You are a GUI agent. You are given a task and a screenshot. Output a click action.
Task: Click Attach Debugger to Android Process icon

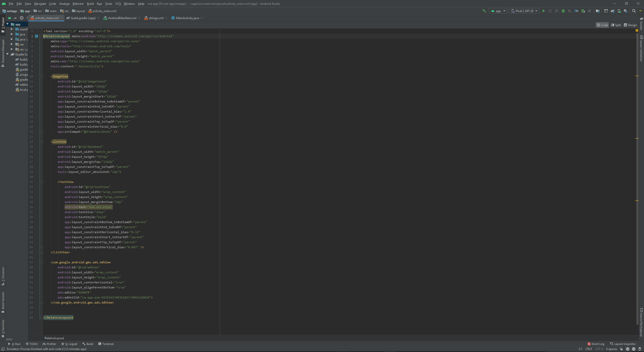coord(583,11)
